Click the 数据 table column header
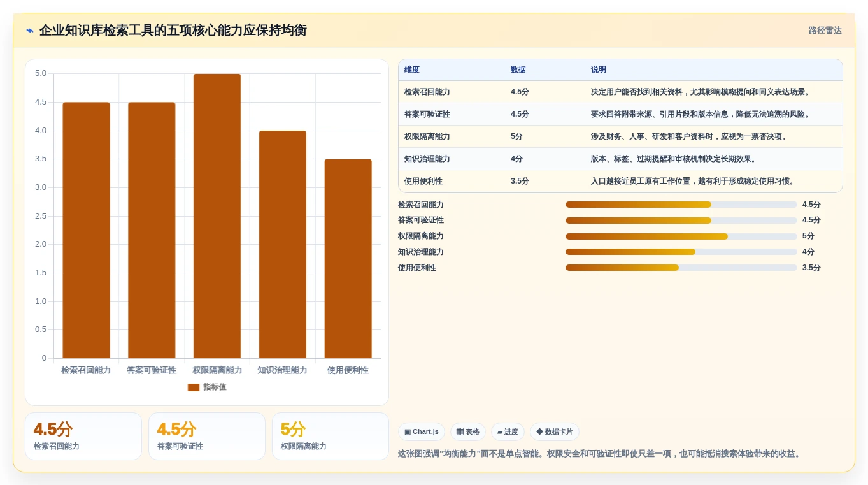This screenshot has height=485, width=868. coord(518,70)
